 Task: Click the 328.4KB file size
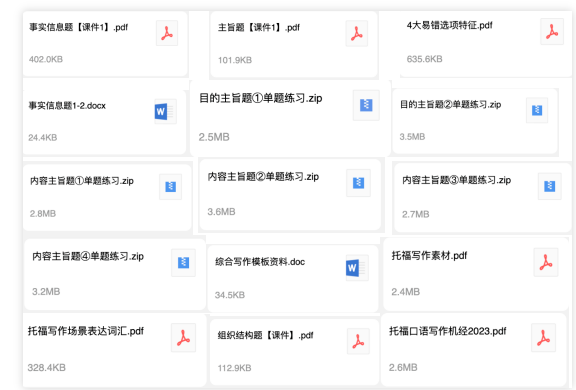tap(47, 368)
